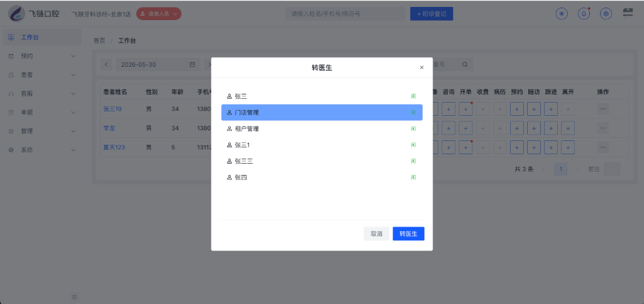Click the patient search input field
Screen dimensions: 644x304
pyautogui.click(x=345, y=14)
